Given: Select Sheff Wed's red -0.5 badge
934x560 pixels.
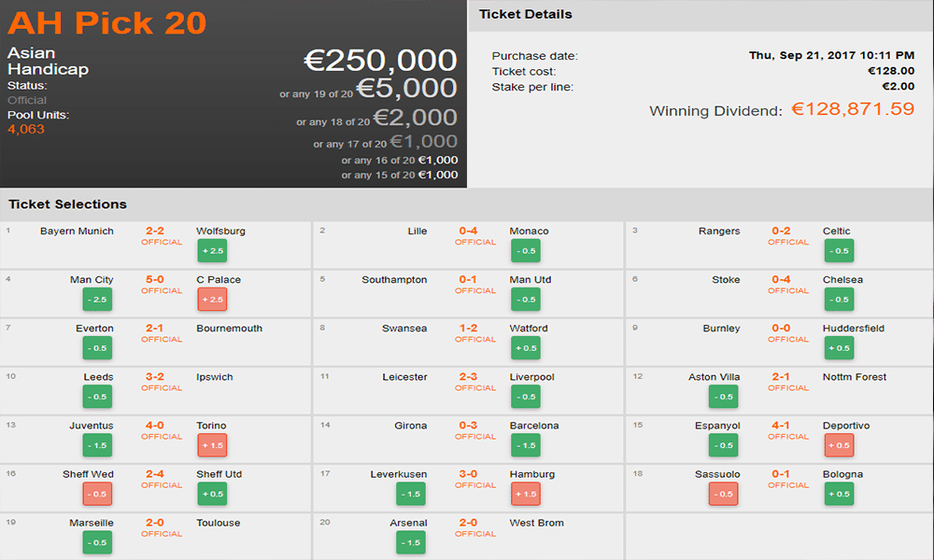Looking at the screenshot, I should click(x=97, y=494).
